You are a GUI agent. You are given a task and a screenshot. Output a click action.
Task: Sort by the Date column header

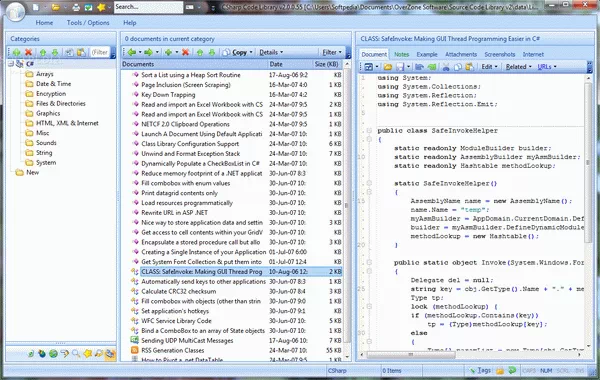tap(290, 64)
